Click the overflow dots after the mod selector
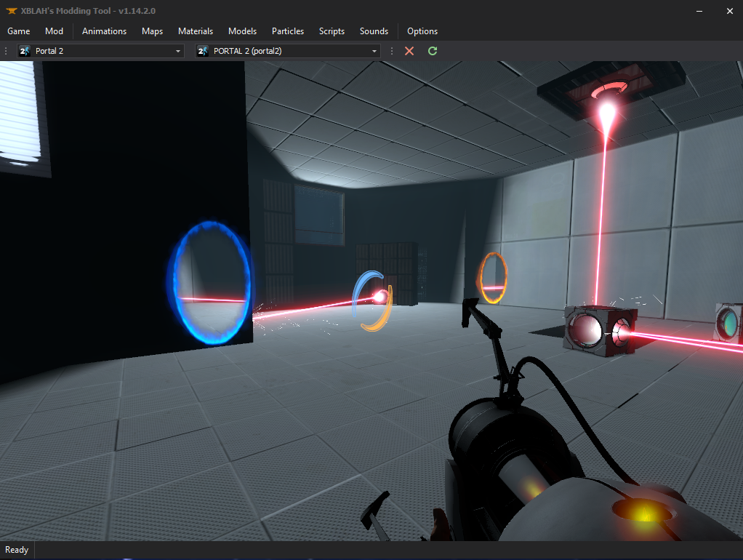The image size is (743, 560). pos(390,51)
